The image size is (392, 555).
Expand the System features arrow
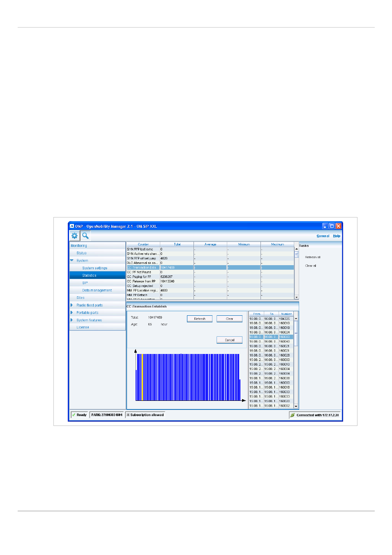pos(71,320)
